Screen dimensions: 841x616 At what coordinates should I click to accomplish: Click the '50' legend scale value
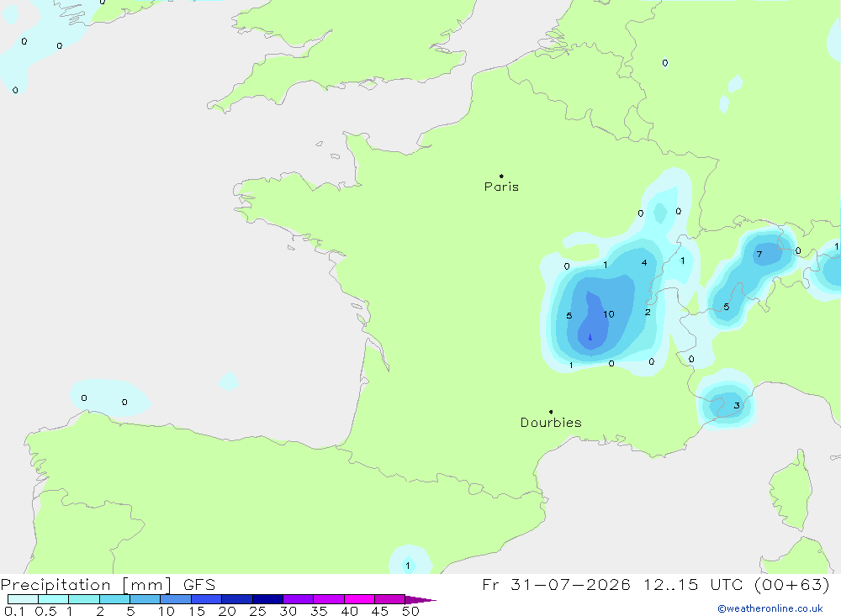[x=410, y=611]
